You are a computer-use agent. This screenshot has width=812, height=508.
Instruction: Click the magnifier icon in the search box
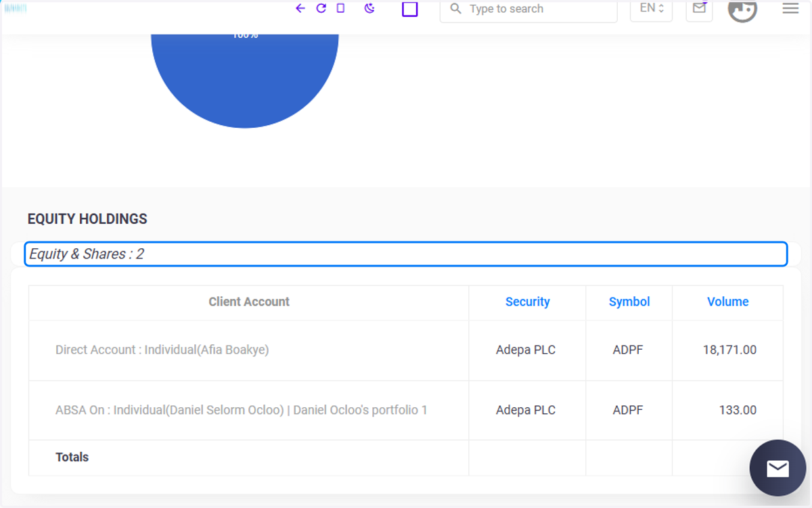tap(456, 9)
